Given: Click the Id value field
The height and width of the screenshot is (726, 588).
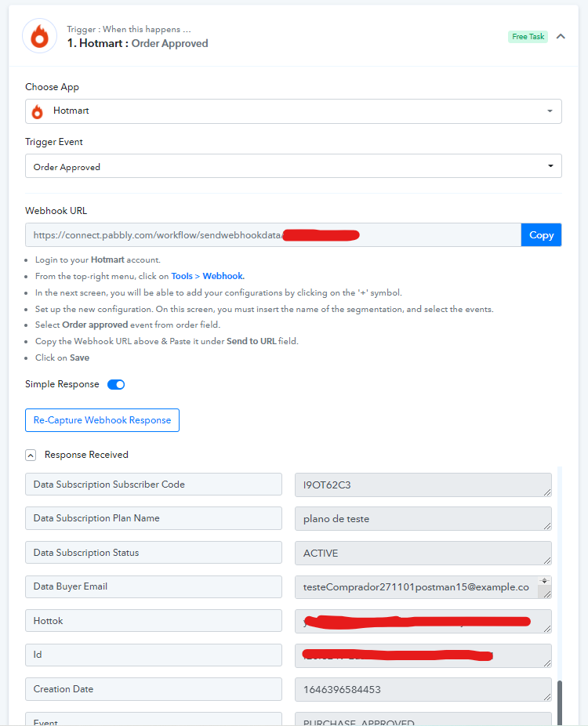Looking at the screenshot, I should pos(423,655).
